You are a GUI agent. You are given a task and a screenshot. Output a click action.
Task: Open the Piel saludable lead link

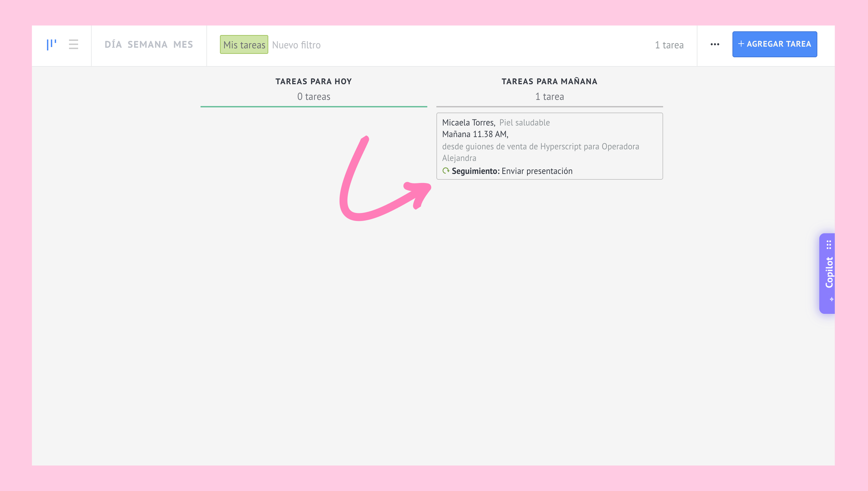point(524,122)
